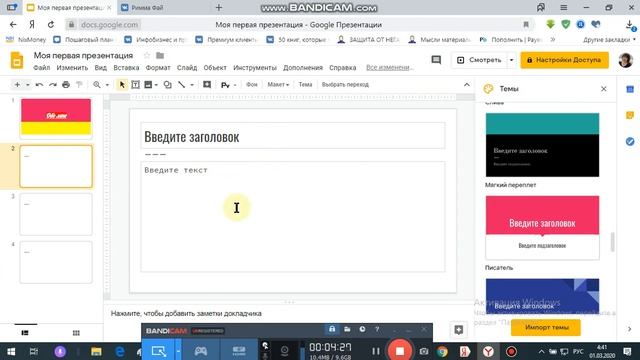Select slide 4 thumbnail

point(56,262)
